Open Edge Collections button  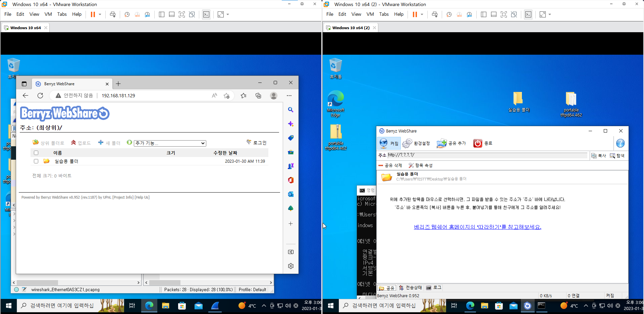258,96
